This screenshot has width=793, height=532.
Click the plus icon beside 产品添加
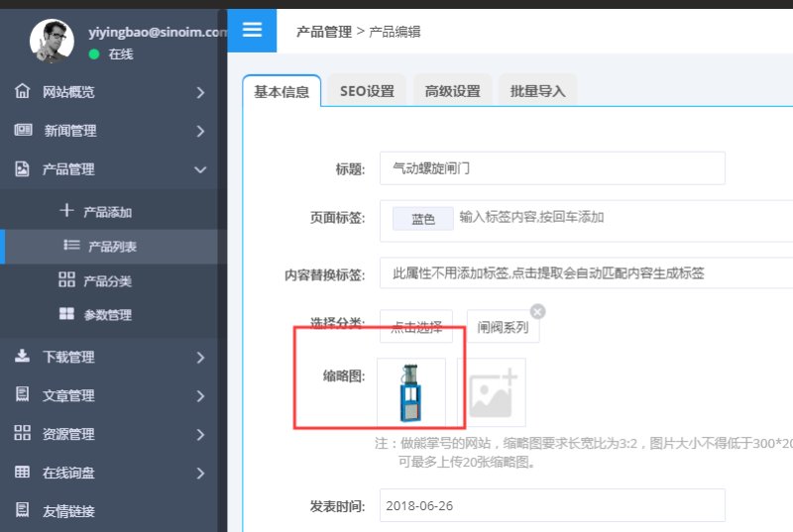coord(66,211)
